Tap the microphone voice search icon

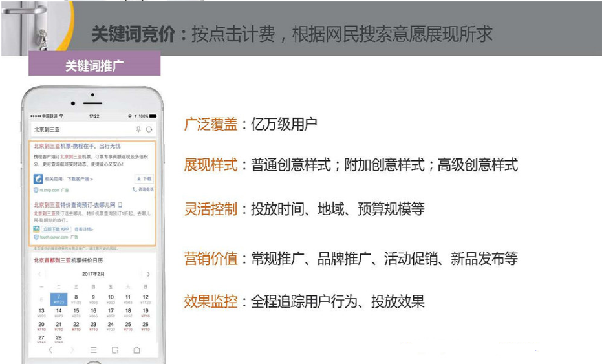pos(138,130)
